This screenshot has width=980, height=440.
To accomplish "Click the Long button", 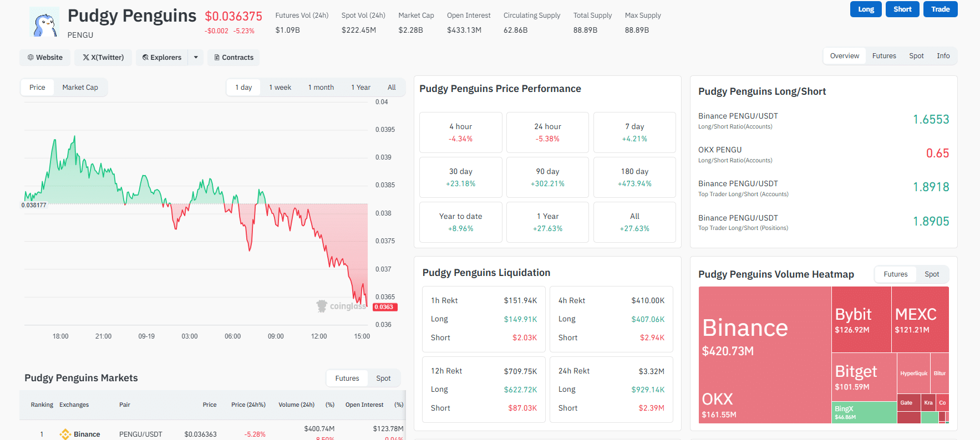I will click(866, 9).
